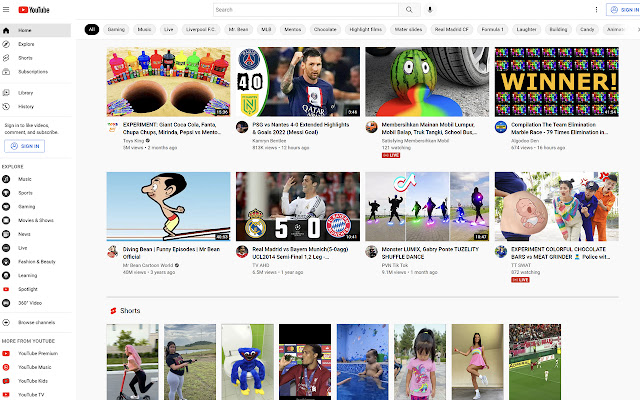The image size is (640, 400).
Task: Open the Toys King channel avatar
Action: click(113, 127)
